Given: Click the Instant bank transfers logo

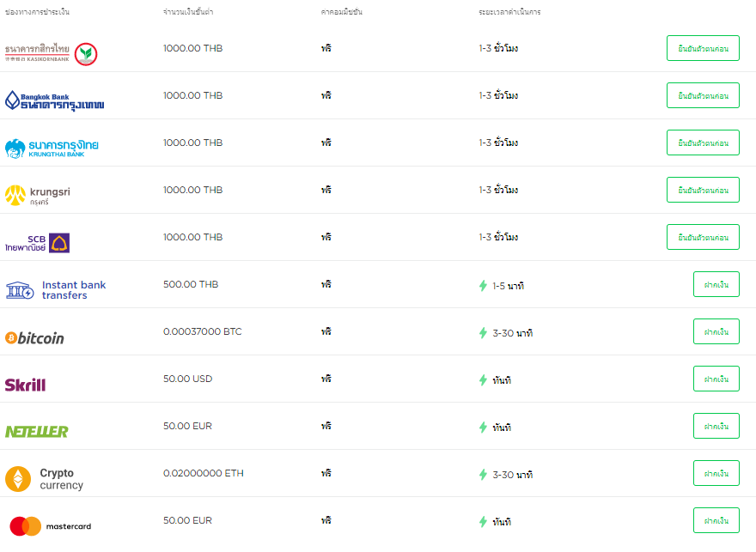Looking at the screenshot, I should point(56,290).
